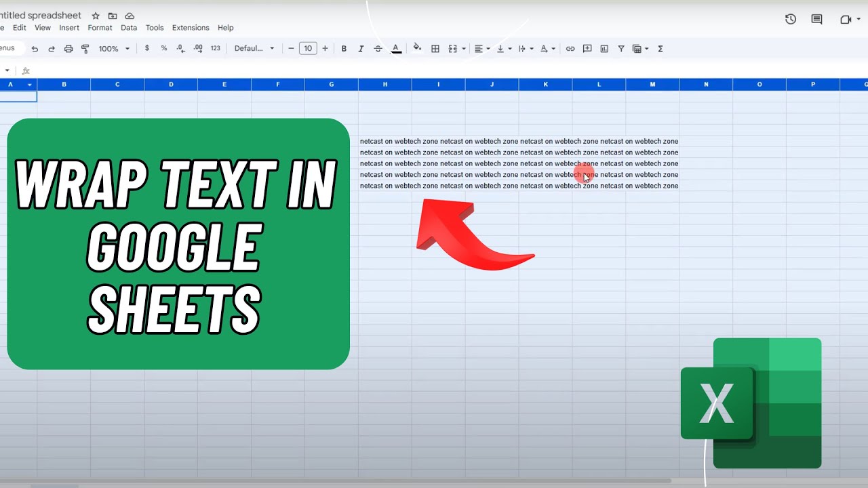Image resolution: width=868 pixels, height=488 pixels.
Task: Open fill color picker
Action: click(417, 48)
